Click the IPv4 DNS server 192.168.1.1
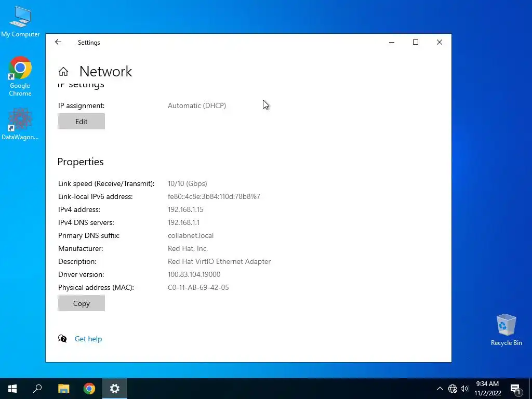 click(183, 222)
